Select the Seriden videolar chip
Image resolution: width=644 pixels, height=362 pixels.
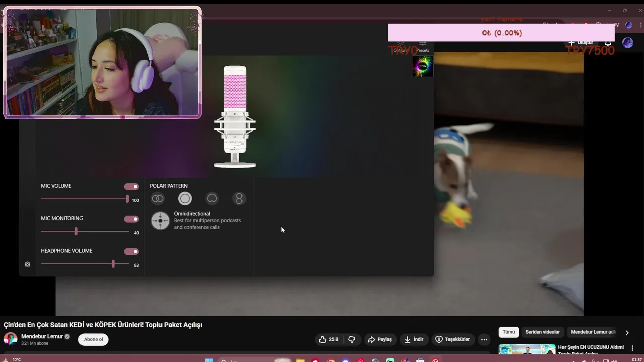coord(542,332)
